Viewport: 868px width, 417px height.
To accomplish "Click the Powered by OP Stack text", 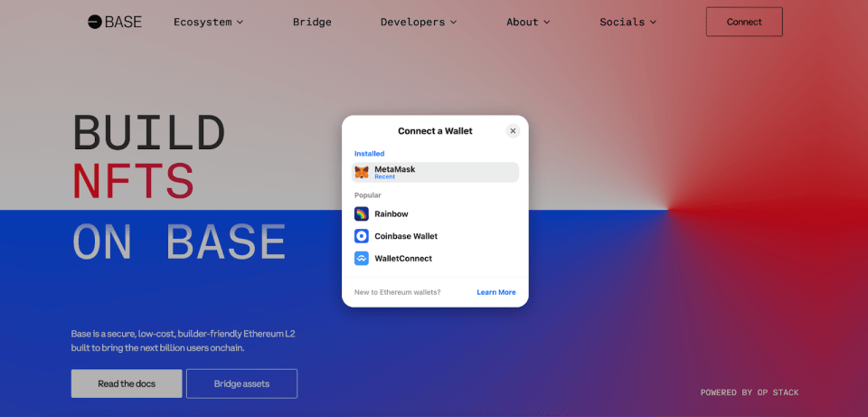I will 750,393.
